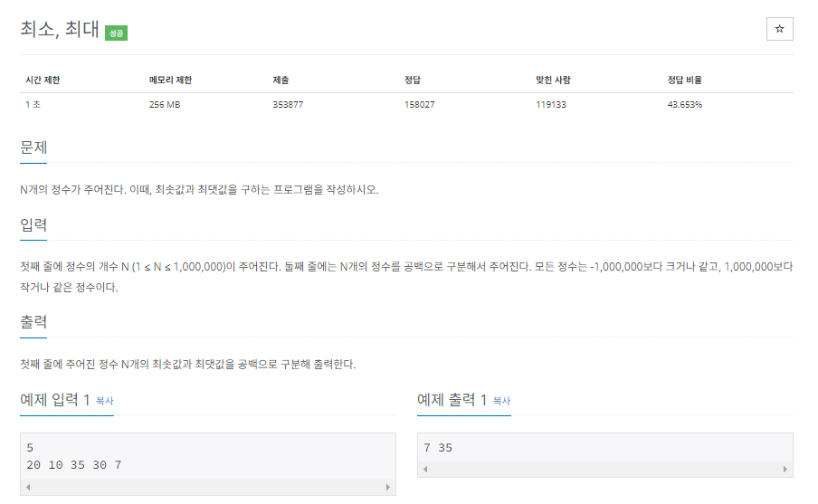Copy sample input via 복사 link next to 예제 입력 1
The height and width of the screenshot is (504, 818).
105,401
